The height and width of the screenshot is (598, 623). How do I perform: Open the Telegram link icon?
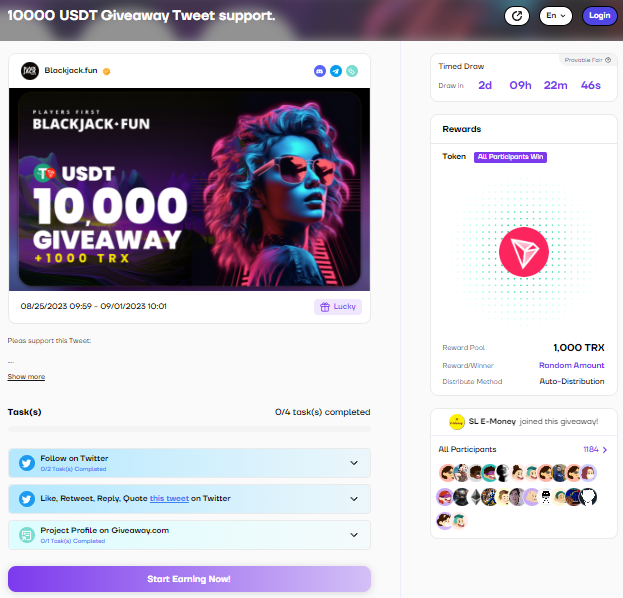tap(336, 71)
